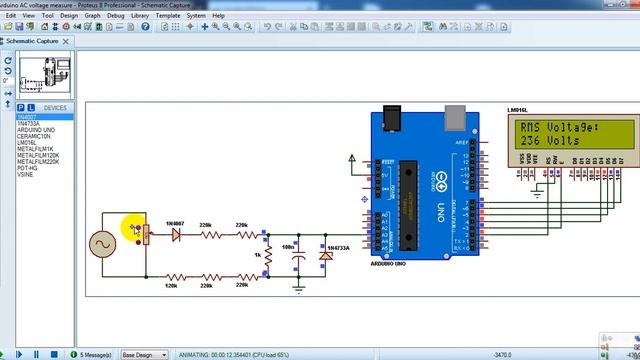
Task: Select LM016L in devices list
Action: 45,143
